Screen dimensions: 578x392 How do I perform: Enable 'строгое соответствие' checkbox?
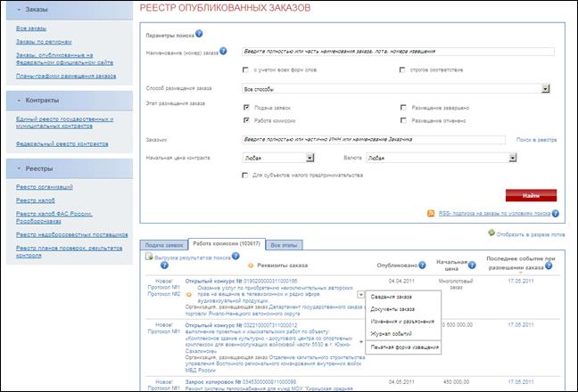402,69
